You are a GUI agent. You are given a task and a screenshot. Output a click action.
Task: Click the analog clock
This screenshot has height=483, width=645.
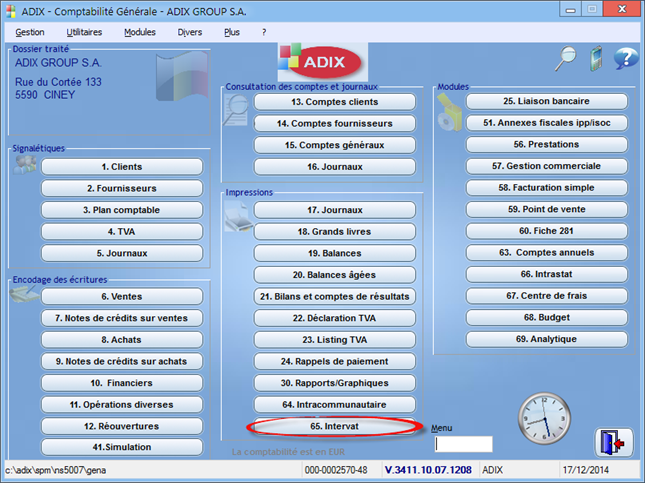click(x=544, y=418)
